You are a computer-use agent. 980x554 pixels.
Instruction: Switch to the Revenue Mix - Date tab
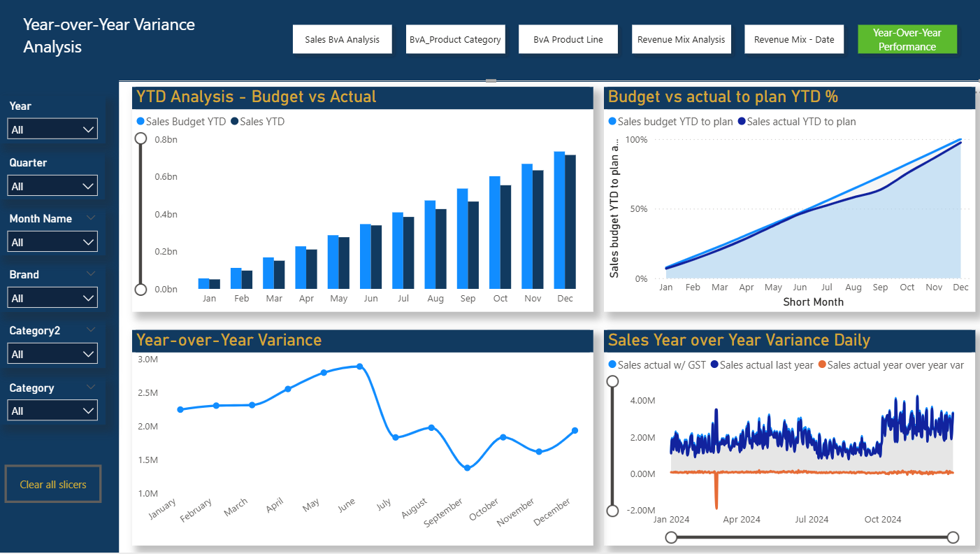(794, 39)
